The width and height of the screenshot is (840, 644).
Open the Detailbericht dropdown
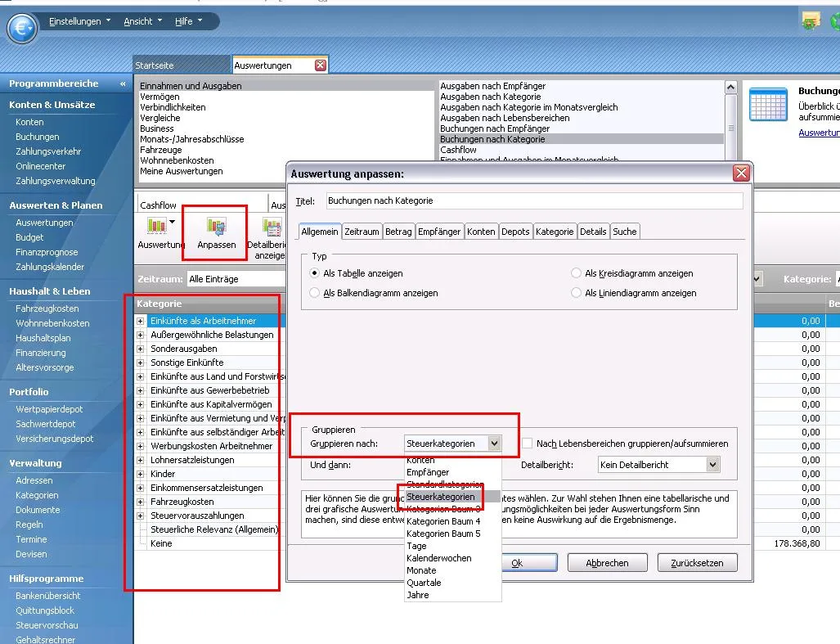(x=712, y=465)
